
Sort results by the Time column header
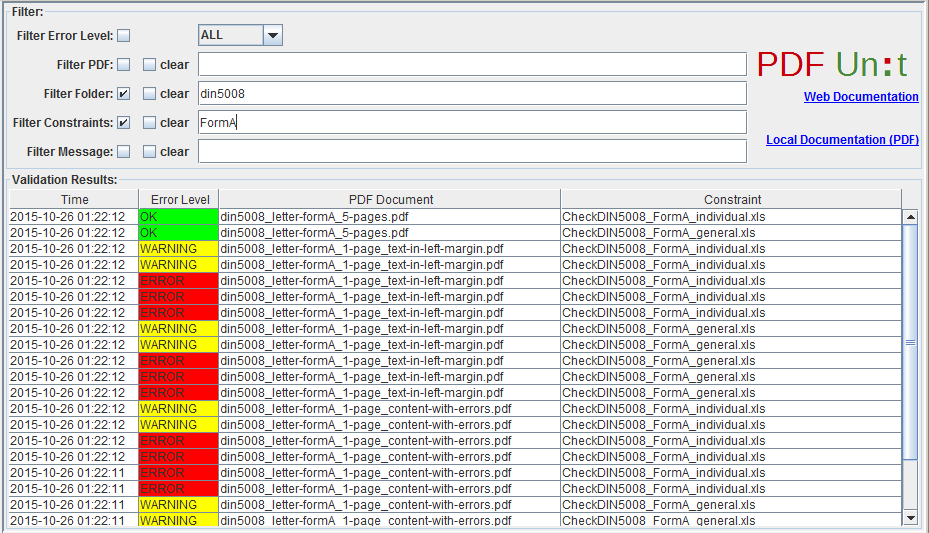(x=74, y=200)
